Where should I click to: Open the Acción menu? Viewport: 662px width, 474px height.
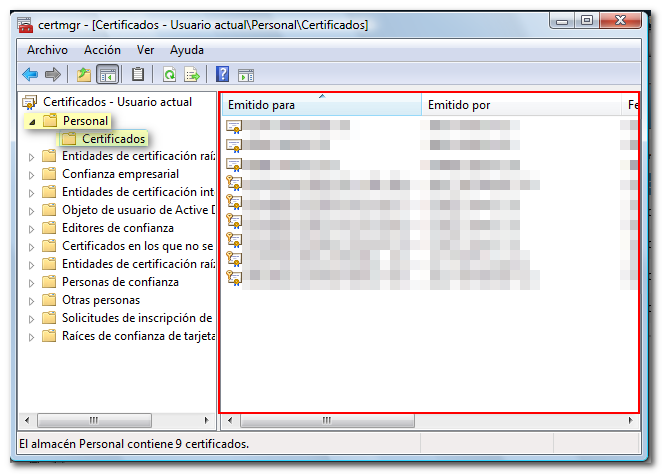102,49
